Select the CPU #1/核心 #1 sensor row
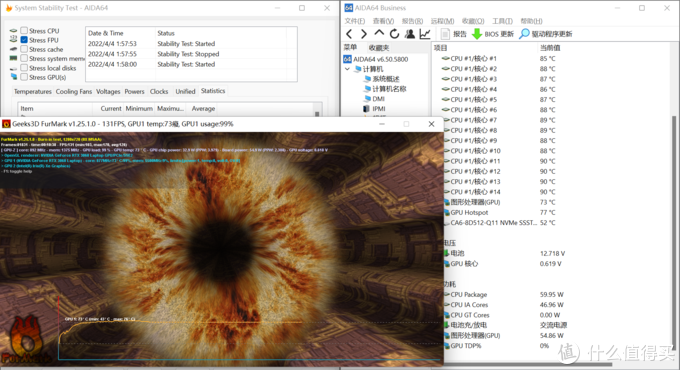The height and width of the screenshot is (370, 680). coord(498,59)
